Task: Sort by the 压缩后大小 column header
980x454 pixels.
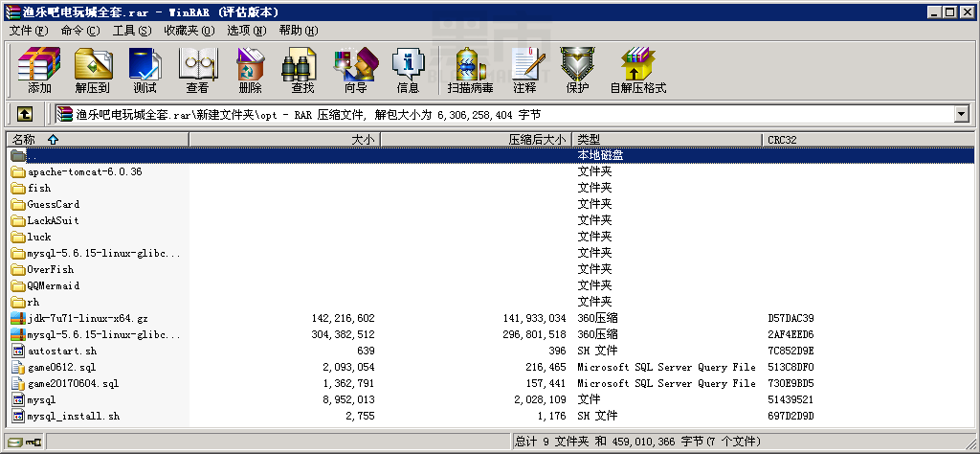Action: [x=477, y=140]
